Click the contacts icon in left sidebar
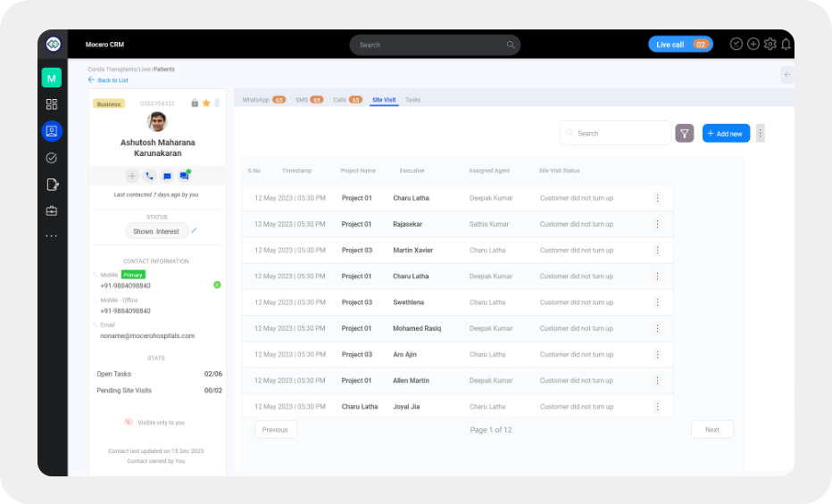Image resolution: width=832 pixels, height=504 pixels. point(52,131)
